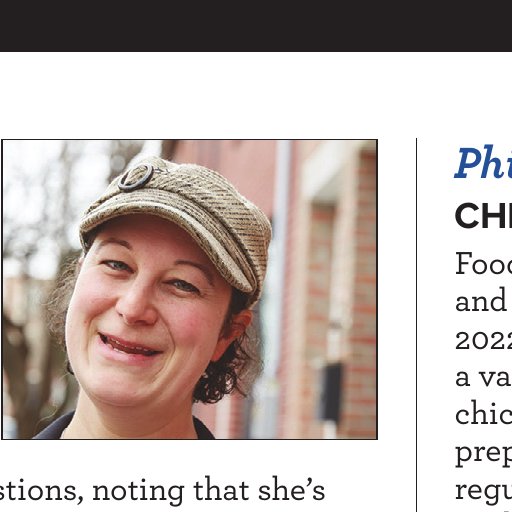Image resolution: width=512 pixels, height=512 pixels.
Task: Click the number "2022" in the right column
Action: 483,340
